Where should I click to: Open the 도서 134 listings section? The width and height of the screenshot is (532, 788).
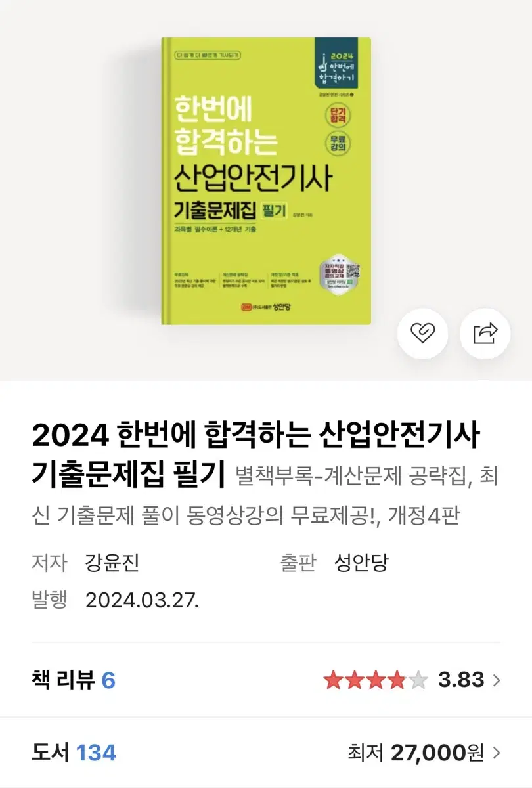pyautogui.click(x=74, y=753)
